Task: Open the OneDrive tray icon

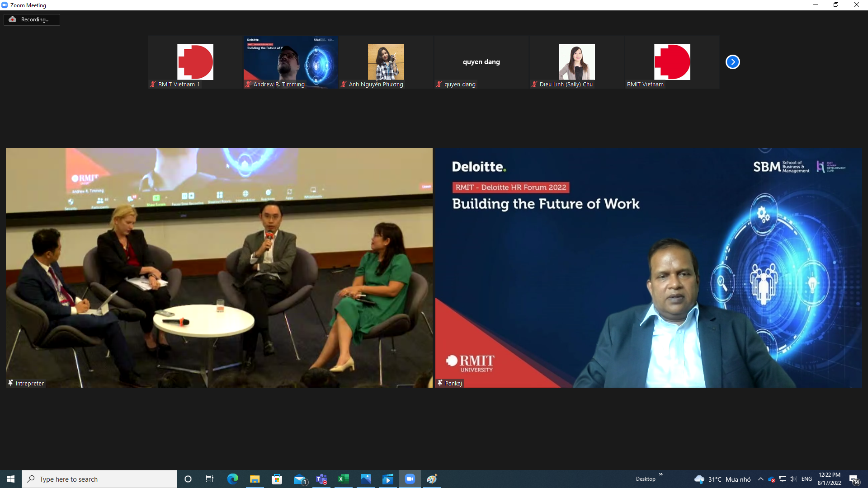Action: [x=772, y=479]
